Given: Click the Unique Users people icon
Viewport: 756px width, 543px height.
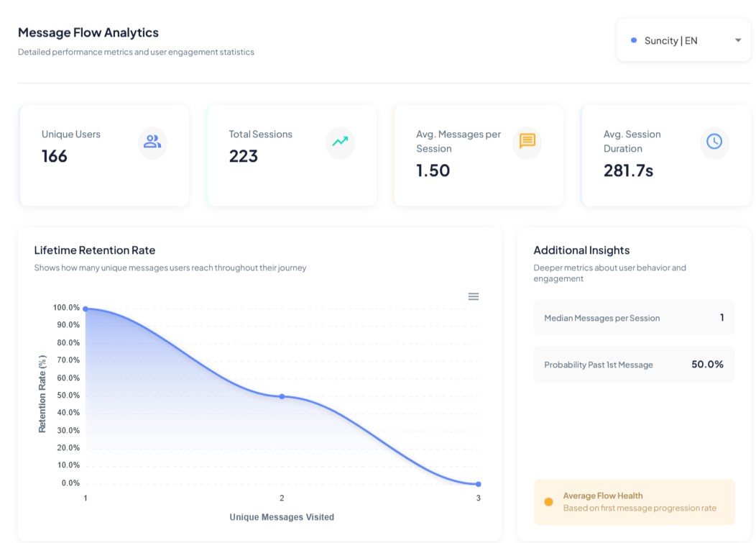Looking at the screenshot, I should coord(152,142).
